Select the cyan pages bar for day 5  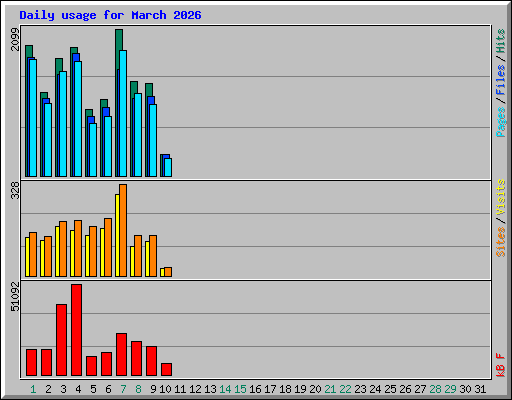point(93,150)
